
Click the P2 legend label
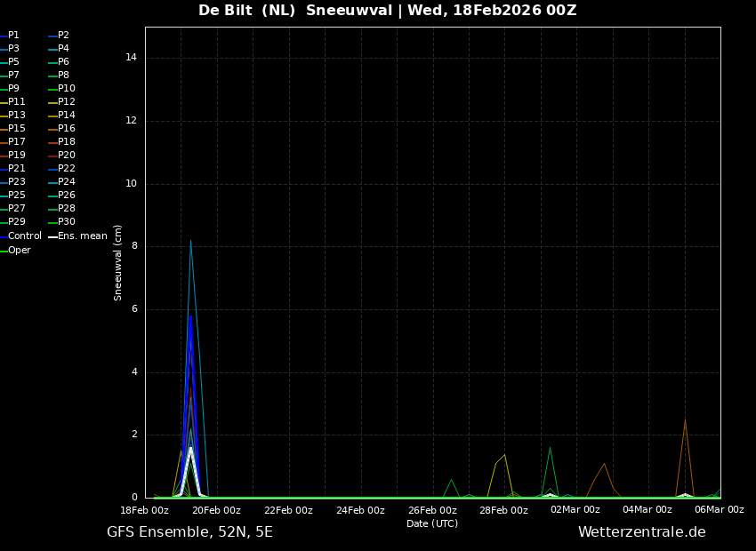pos(64,36)
